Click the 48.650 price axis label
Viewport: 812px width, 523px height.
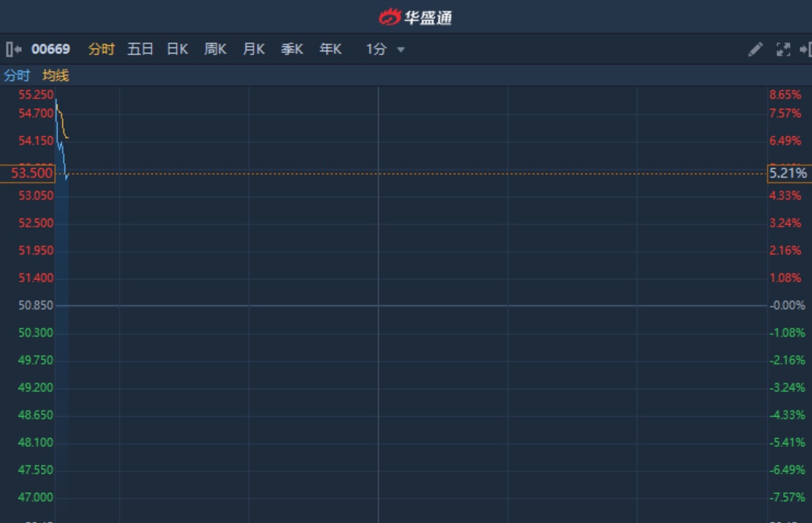pos(36,415)
